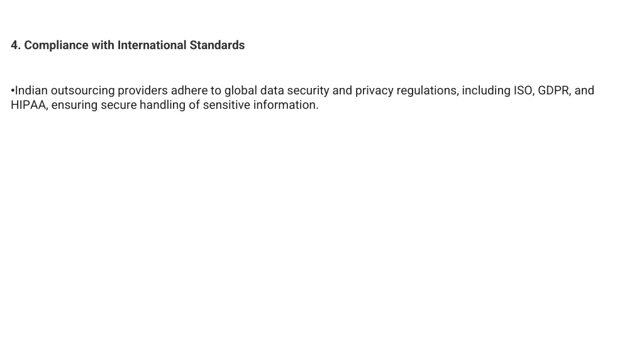Click the word "Indian" in the paragraph
Viewport: 644px width, 362px height.
pyautogui.click(x=31, y=90)
